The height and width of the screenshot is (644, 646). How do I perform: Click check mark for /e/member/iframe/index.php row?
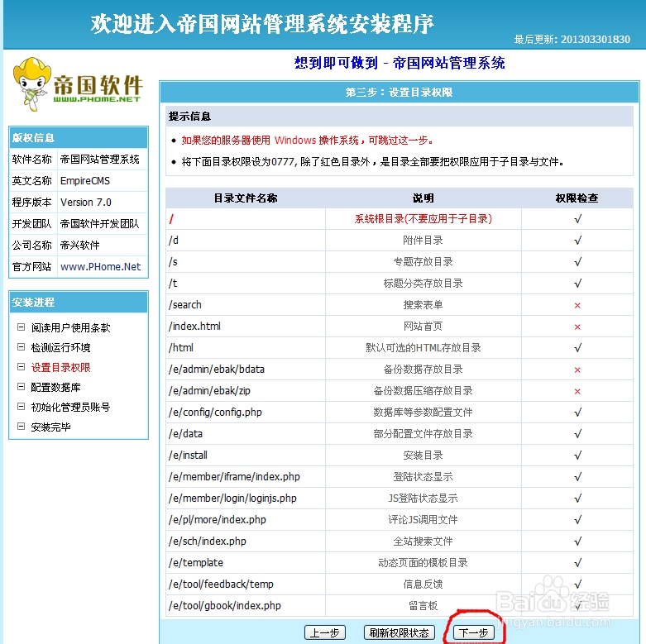coord(577,477)
